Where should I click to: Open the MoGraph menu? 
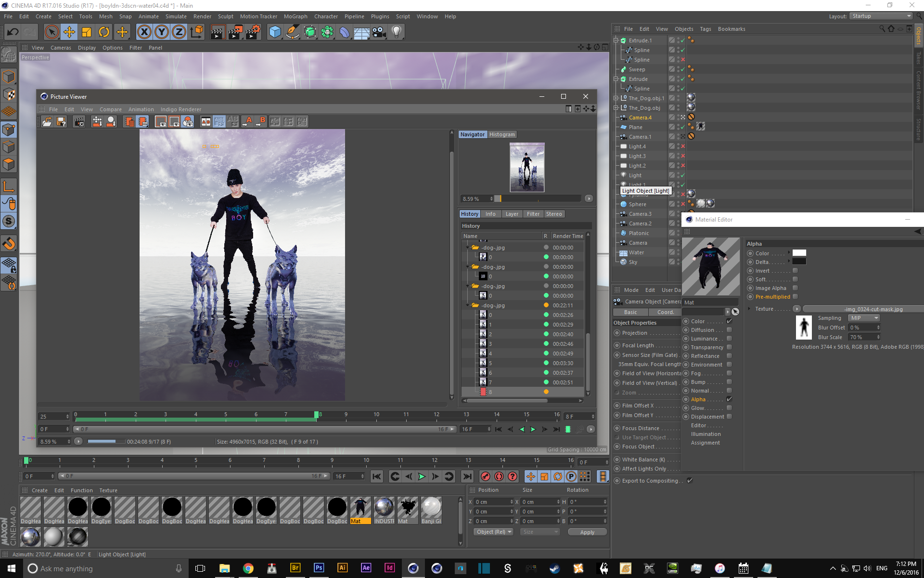click(295, 16)
